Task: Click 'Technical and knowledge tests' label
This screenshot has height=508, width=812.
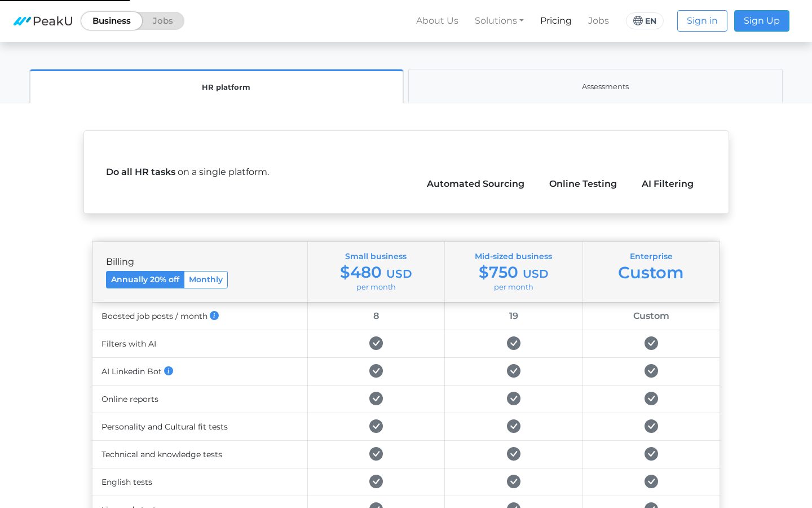Action: [x=162, y=454]
